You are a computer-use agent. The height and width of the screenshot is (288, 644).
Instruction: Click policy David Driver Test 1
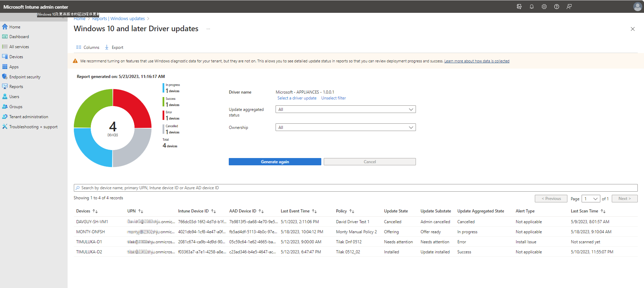click(x=353, y=222)
